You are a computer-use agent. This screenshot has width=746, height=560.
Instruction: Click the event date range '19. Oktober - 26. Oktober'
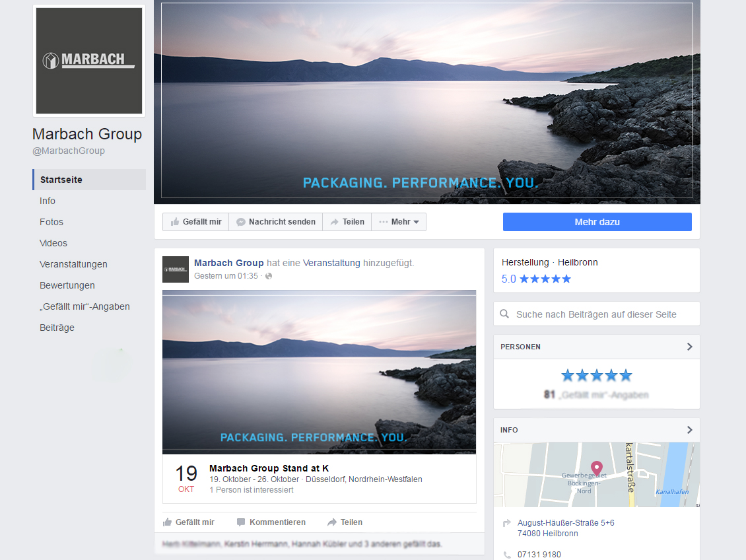[255, 479]
